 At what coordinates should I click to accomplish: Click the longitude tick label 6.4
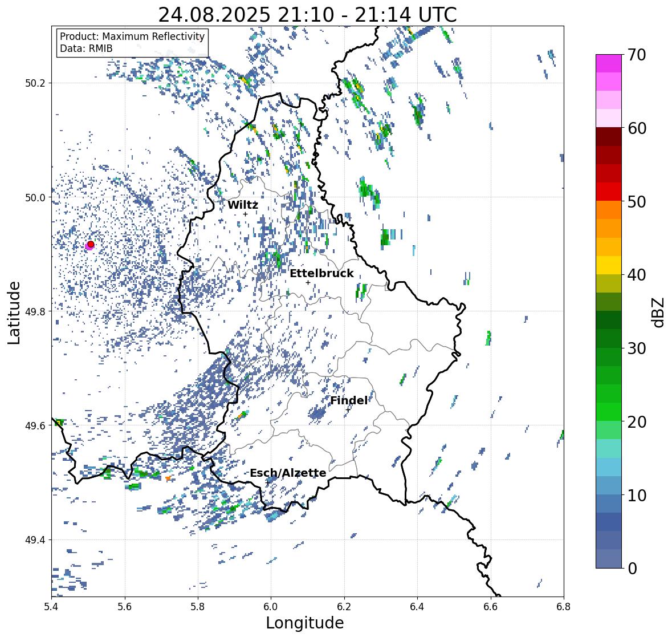click(x=417, y=607)
